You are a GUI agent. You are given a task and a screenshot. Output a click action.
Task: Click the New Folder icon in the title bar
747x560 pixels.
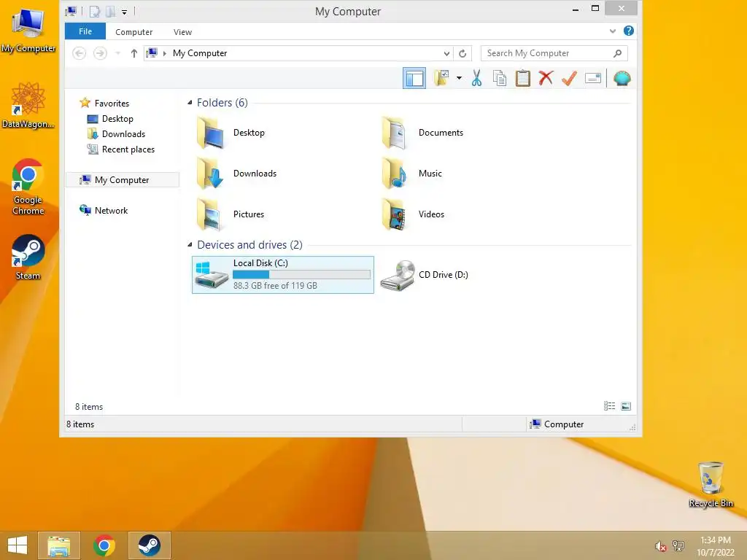[x=110, y=12]
